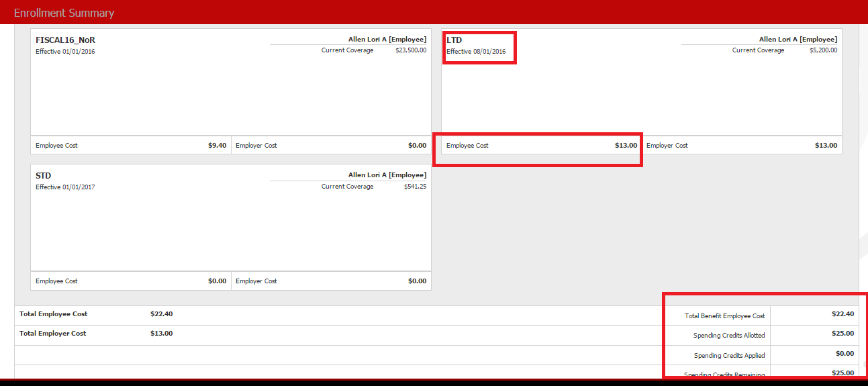
Task: Click the LTD Employer Cost row
Action: point(741,146)
